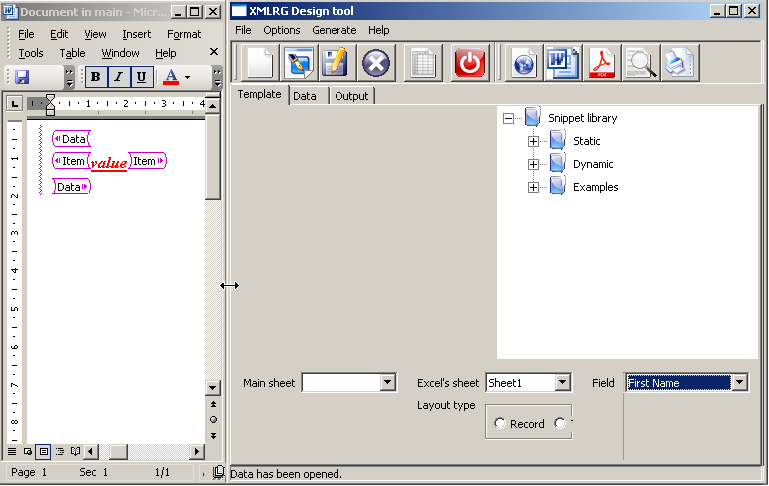Close the Word document with menu X
This screenshot has height=486, width=769.
(214, 51)
